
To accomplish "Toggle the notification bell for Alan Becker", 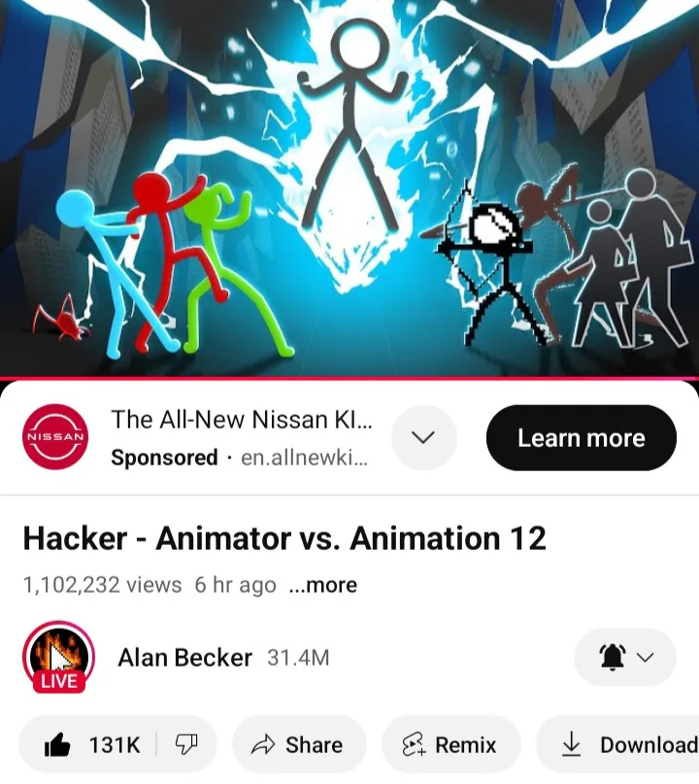I will [613, 657].
